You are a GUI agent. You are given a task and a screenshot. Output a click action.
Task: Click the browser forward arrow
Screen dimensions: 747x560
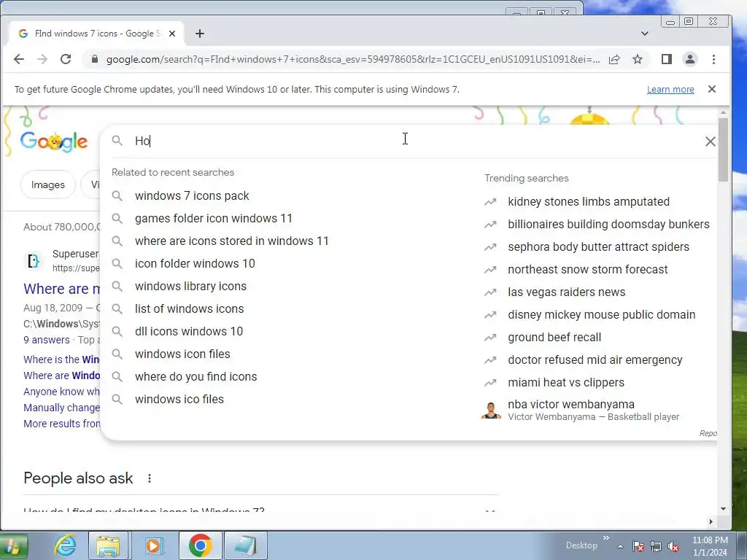click(x=42, y=59)
